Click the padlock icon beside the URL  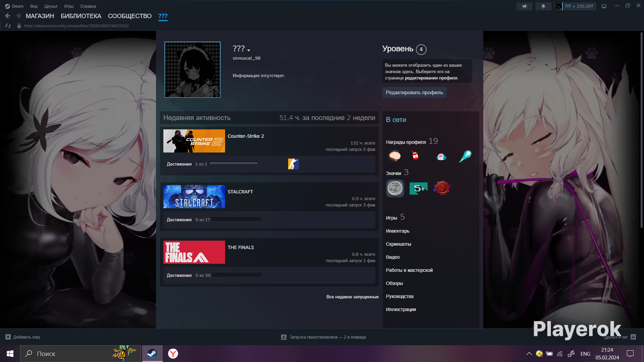click(19, 26)
